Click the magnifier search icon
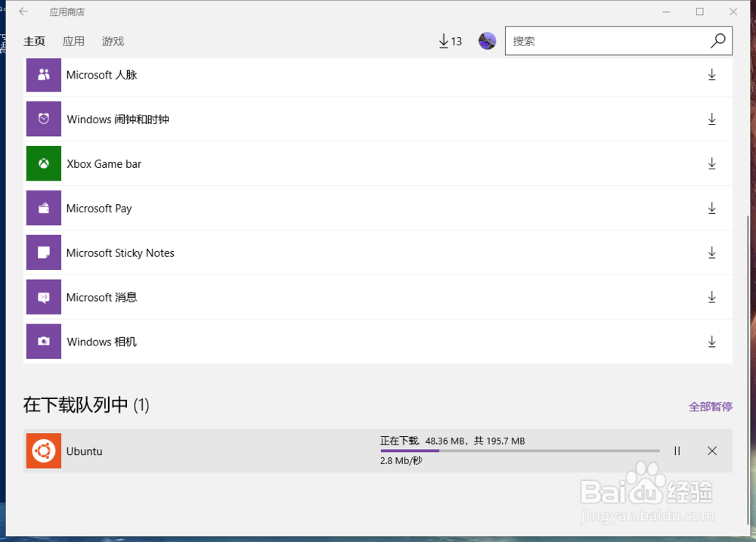This screenshot has height=542, width=756. pos(718,41)
